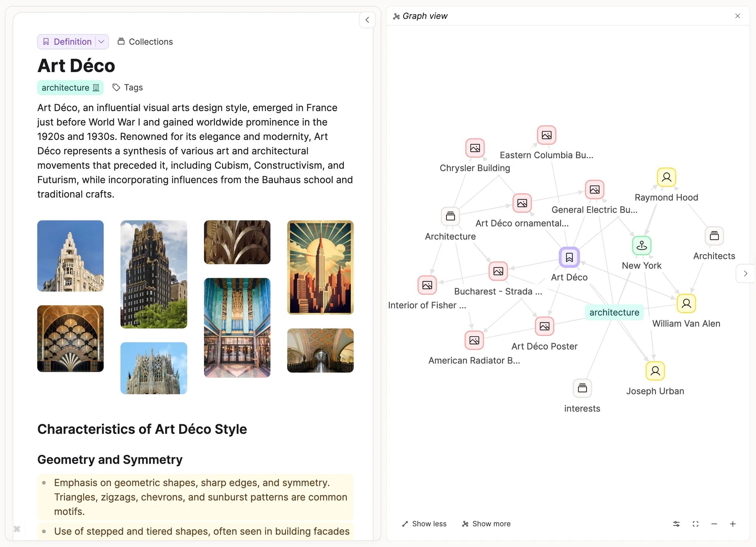Enter fullscreen mode for the graph view
Image resolution: width=756 pixels, height=547 pixels.
click(695, 524)
